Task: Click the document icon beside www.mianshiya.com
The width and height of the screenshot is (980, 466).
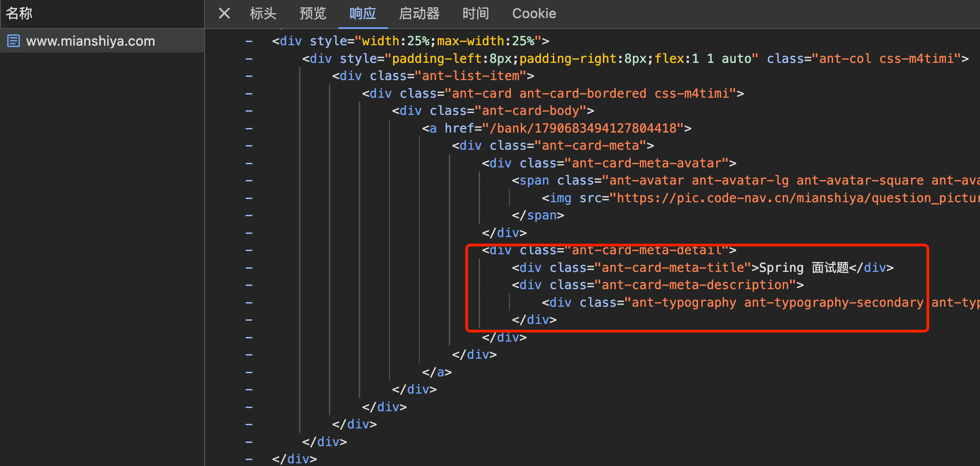Action: (x=14, y=41)
